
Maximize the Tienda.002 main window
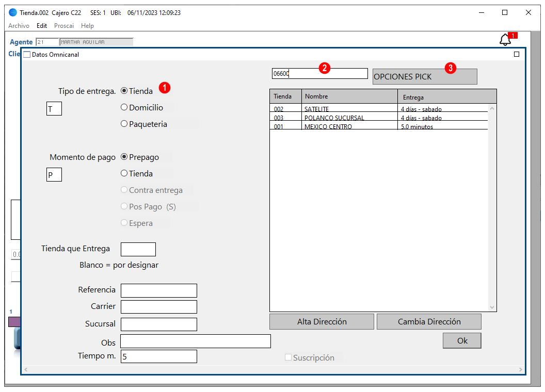(x=505, y=12)
